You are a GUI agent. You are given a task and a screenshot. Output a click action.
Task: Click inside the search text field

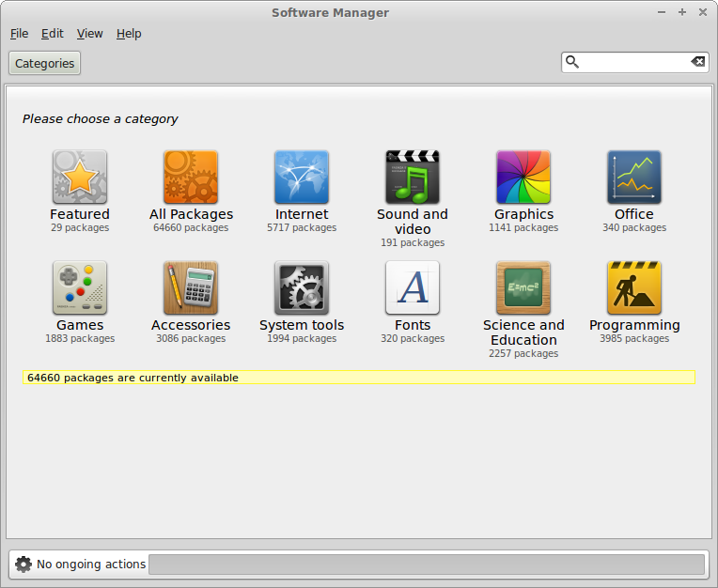click(x=634, y=62)
